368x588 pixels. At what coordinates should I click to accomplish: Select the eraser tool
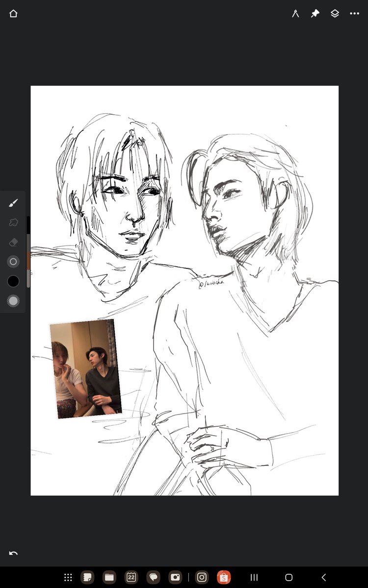click(x=13, y=242)
